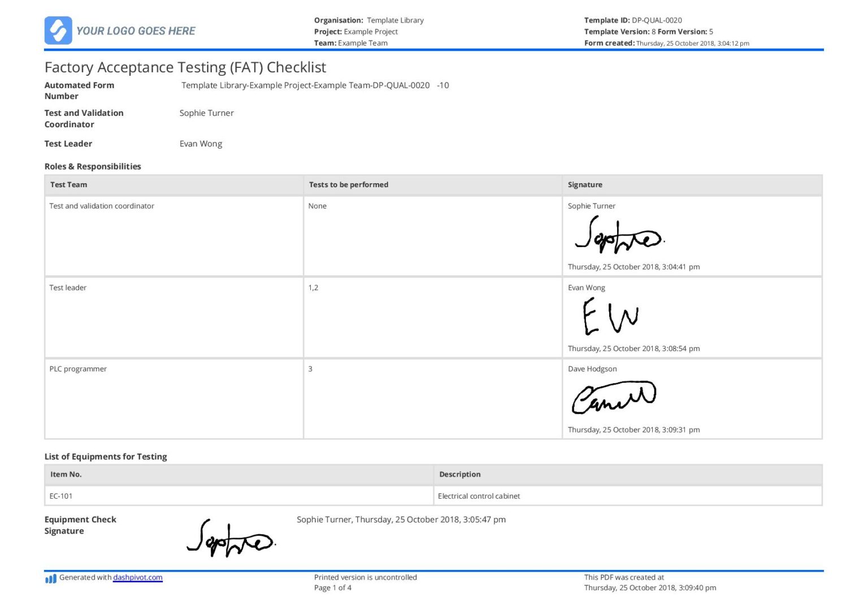The width and height of the screenshot is (868, 614).
Task: Select the Factory Acceptance Testing title
Action: pos(185,67)
